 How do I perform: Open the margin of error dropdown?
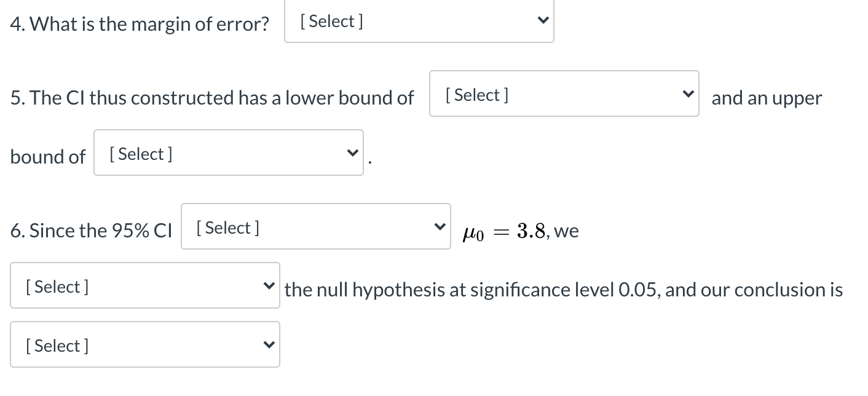coord(418,22)
